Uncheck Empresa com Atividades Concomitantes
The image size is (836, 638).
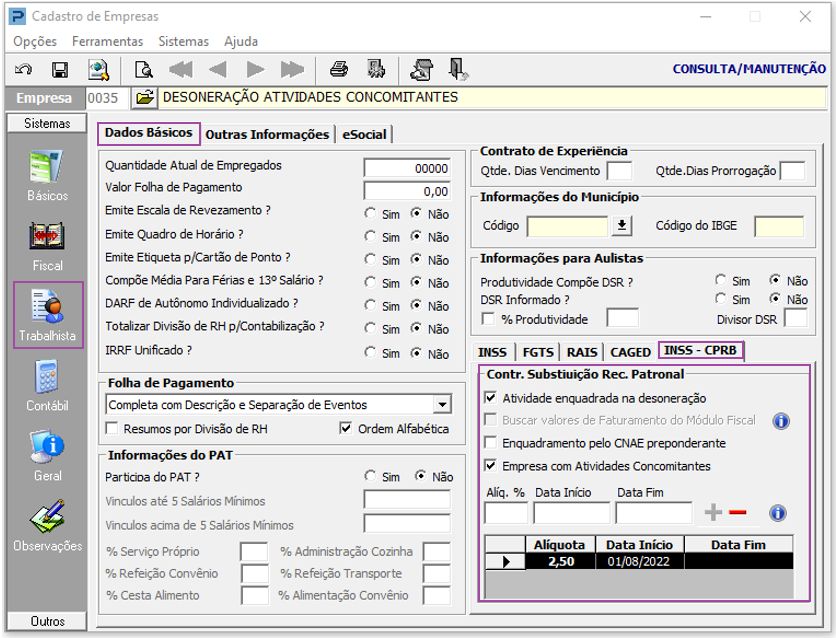tap(490, 465)
